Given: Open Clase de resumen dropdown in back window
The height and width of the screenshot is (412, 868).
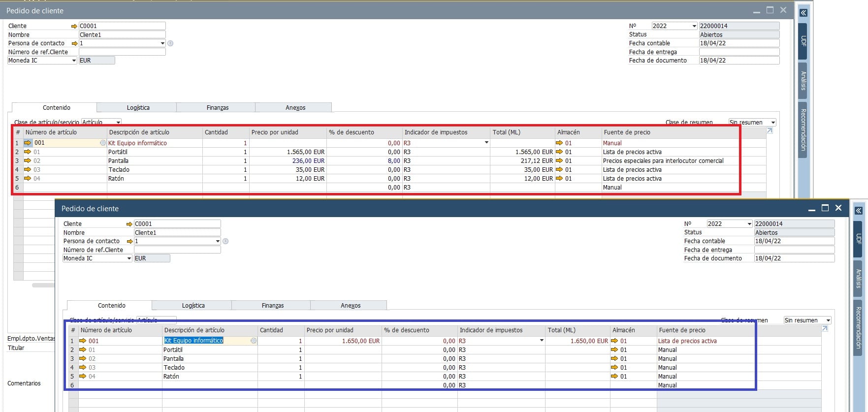Looking at the screenshot, I should (x=773, y=123).
